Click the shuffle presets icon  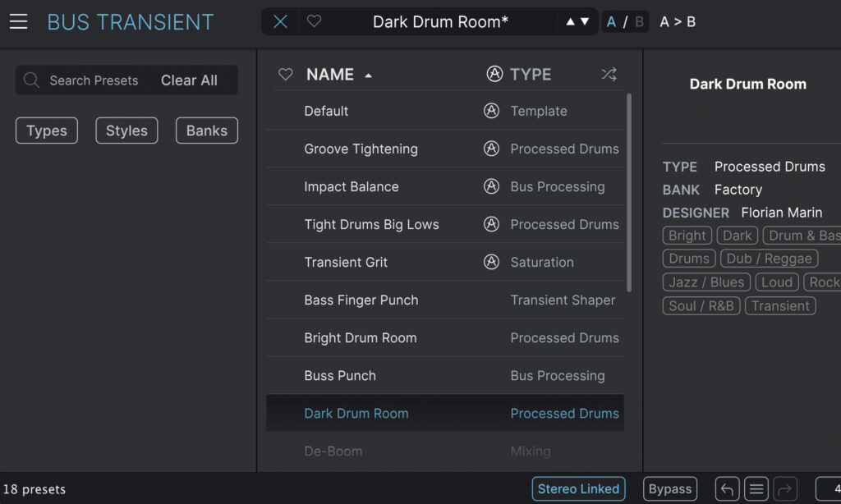[x=609, y=75]
